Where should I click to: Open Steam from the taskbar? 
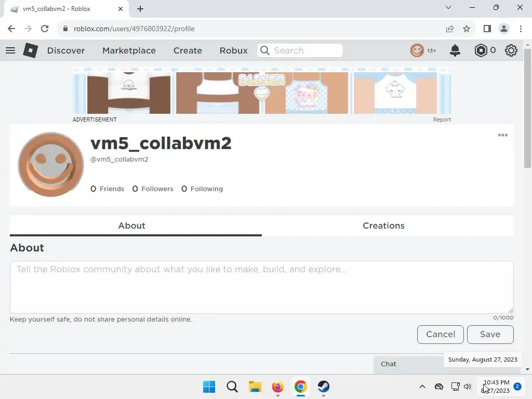coord(323,387)
